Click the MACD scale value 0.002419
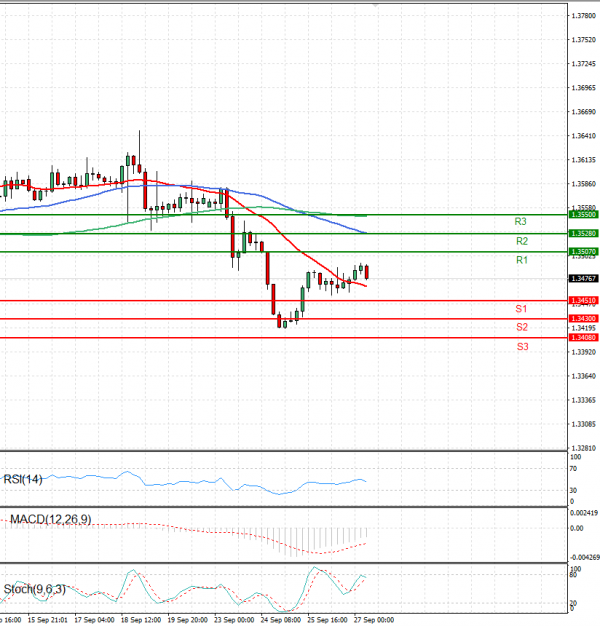 coord(584,513)
